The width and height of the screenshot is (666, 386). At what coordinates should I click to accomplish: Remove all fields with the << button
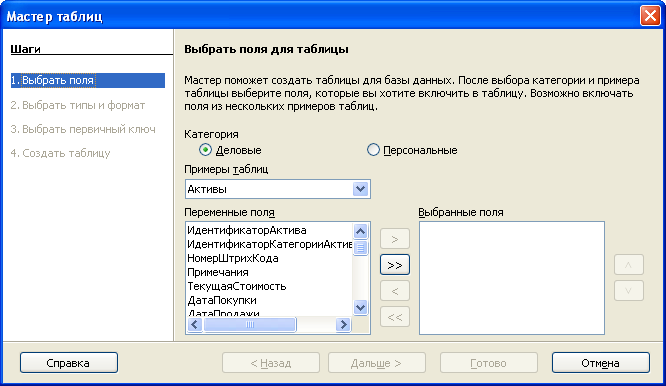pyautogui.click(x=395, y=317)
